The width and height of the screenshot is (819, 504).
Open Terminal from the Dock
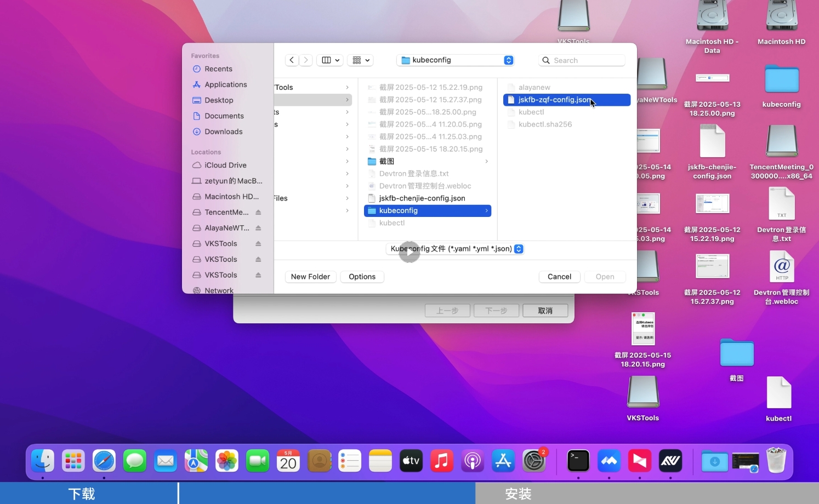pyautogui.click(x=578, y=461)
